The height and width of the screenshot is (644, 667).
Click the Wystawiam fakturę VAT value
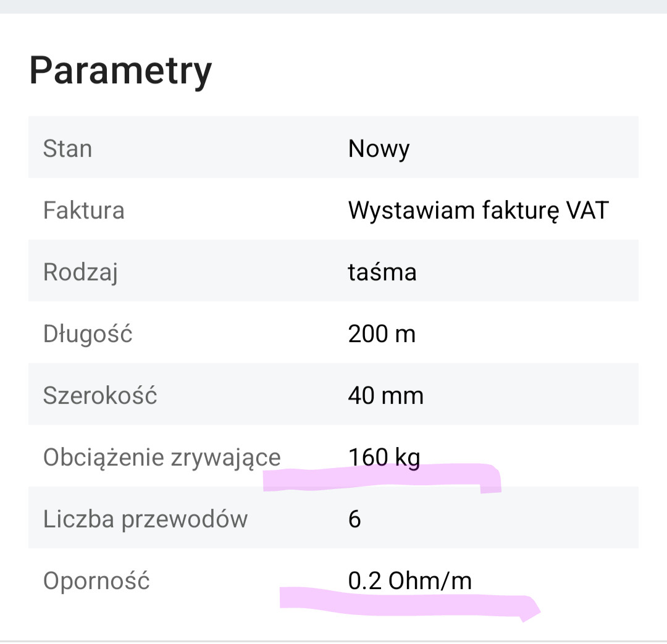[478, 211]
